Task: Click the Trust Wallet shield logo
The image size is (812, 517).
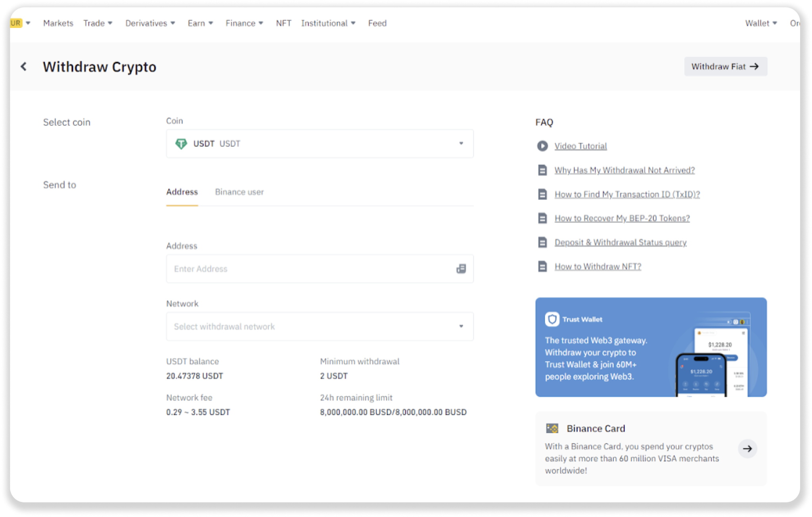Action: coord(552,319)
